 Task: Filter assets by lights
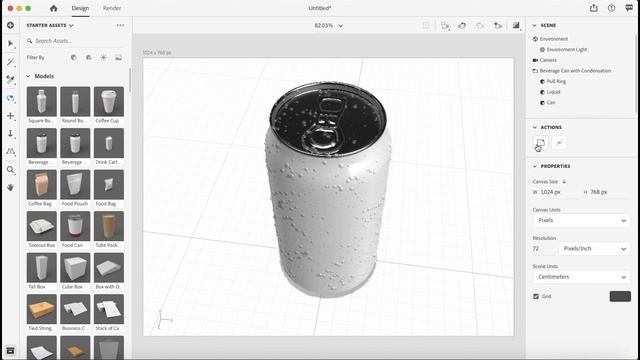[x=103, y=58]
